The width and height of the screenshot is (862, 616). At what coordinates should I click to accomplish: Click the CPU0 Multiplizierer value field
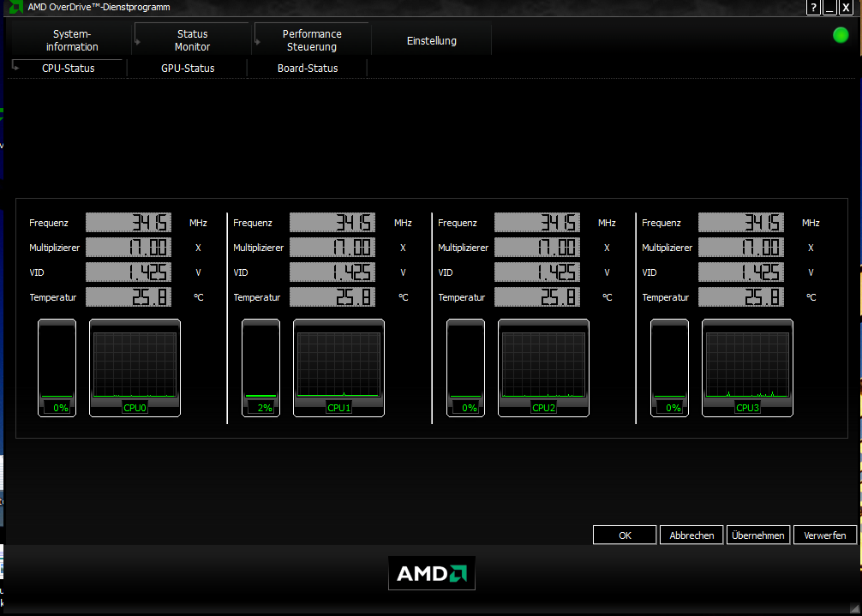click(129, 248)
